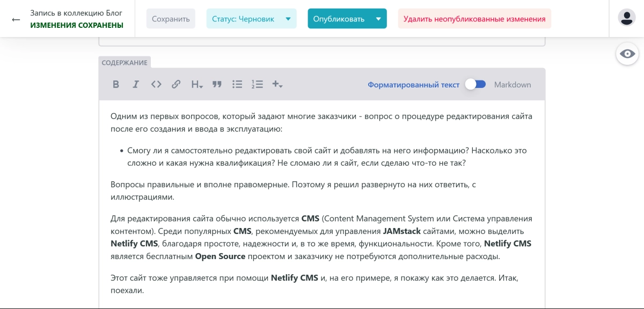Click into the content text area
Viewport: 644px width, 309px height.
[x=322, y=204]
